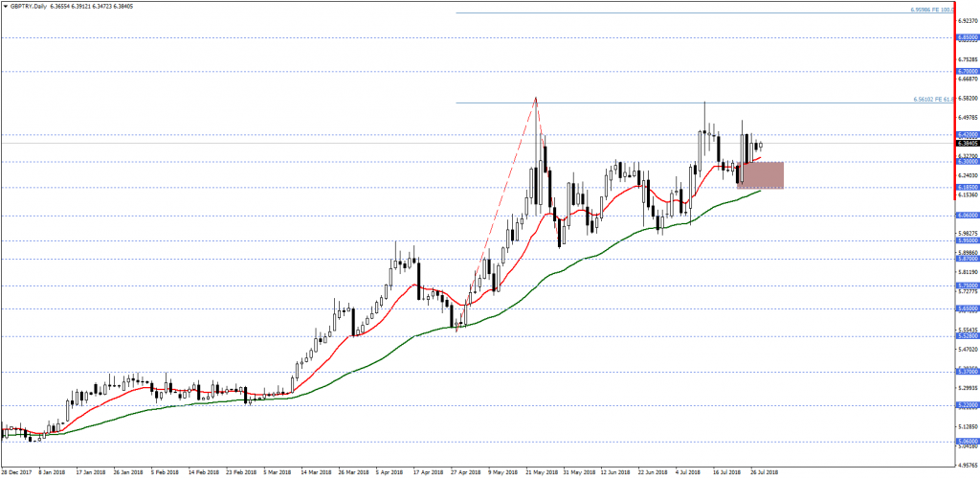The image size is (980, 479).
Task: Click the 6.42000 price level label
Action: 967,134
